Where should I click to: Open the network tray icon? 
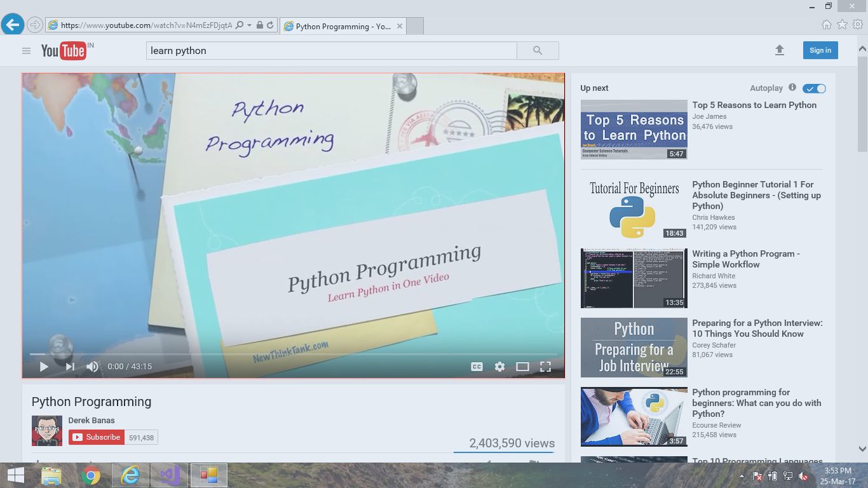pos(788,476)
